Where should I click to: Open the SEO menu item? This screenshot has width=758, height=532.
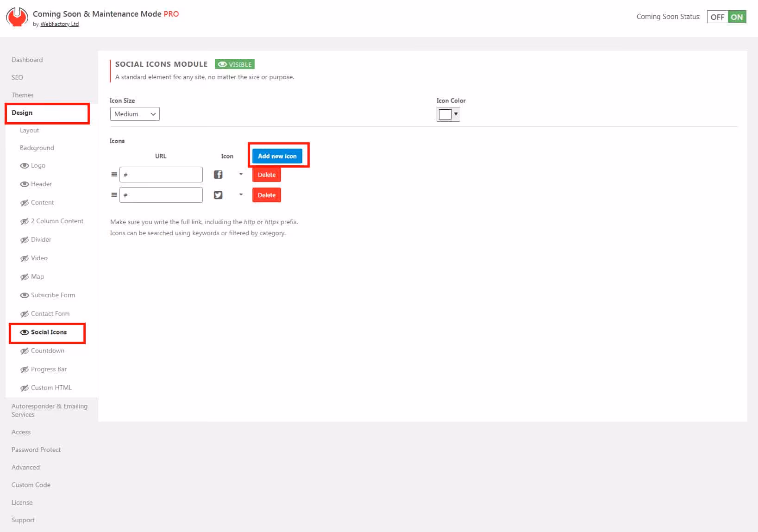pyautogui.click(x=17, y=77)
